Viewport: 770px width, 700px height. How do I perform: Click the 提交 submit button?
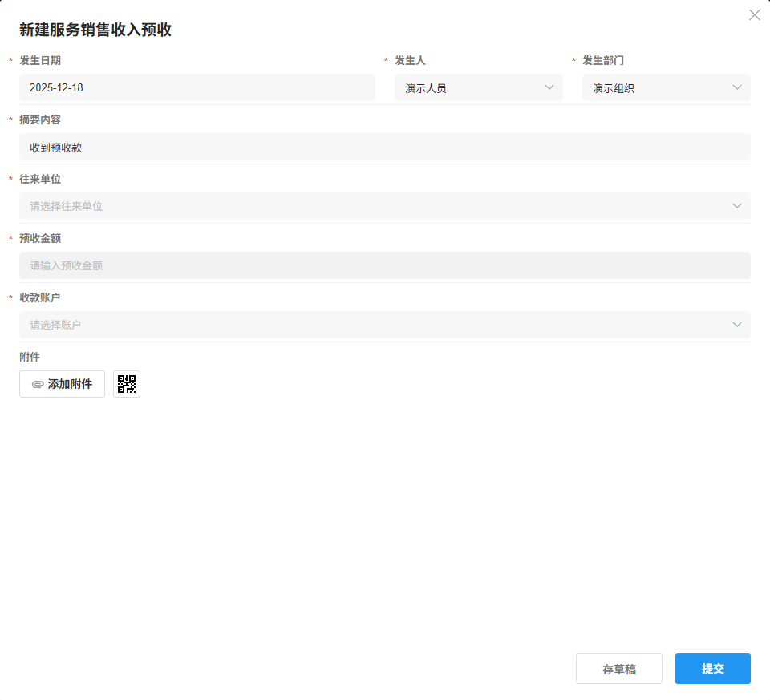[712, 668]
